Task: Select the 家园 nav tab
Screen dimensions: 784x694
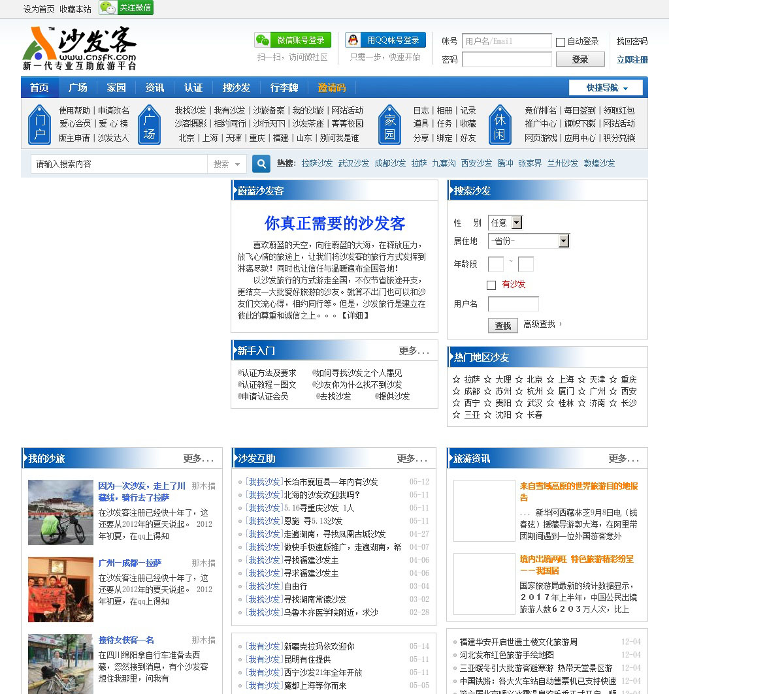Action: coord(116,87)
